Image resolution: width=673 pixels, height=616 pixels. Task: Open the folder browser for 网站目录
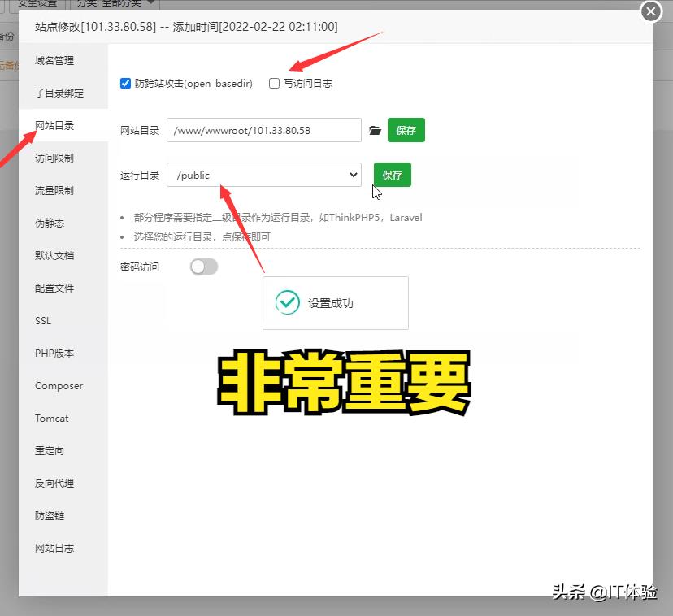375,130
